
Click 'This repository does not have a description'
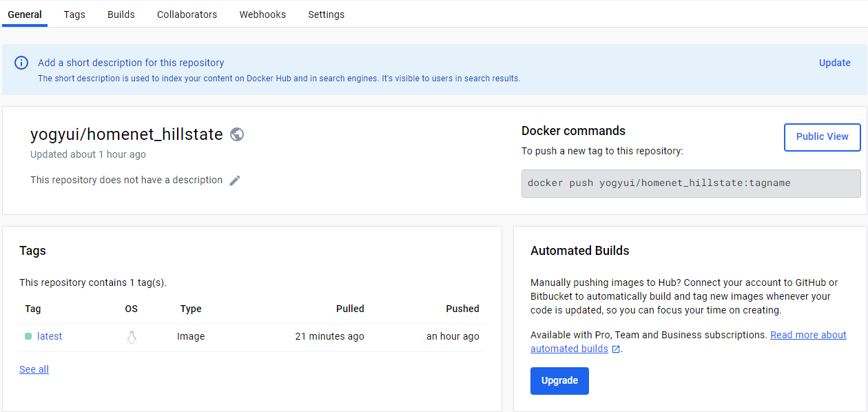(x=127, y=180)
